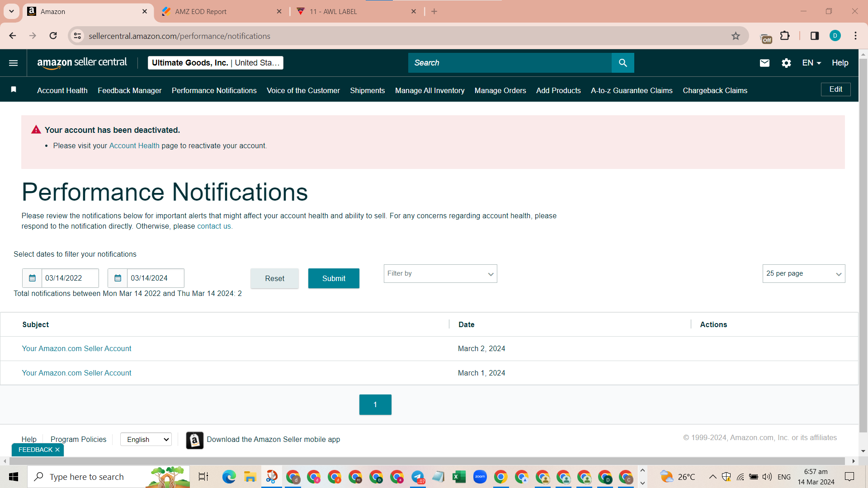The image size is (868, 488).
Task: Open the Seller Central hamburger menu
Action: click(14, 63)
